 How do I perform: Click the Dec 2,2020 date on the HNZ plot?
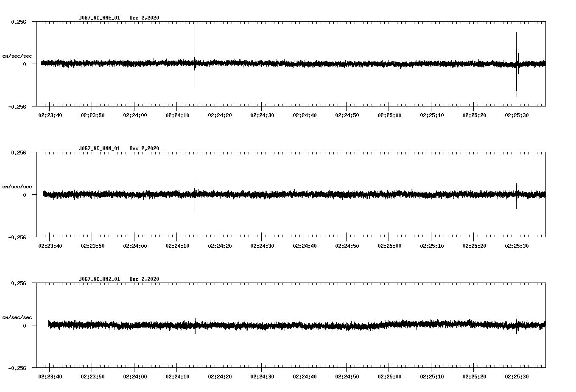(145, 279)
